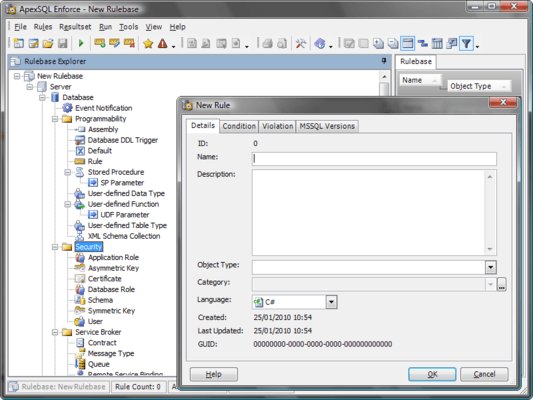This screenshot has width=533, height=400.
Task: Open the Object Type dropdown
Action: (491, 267)
